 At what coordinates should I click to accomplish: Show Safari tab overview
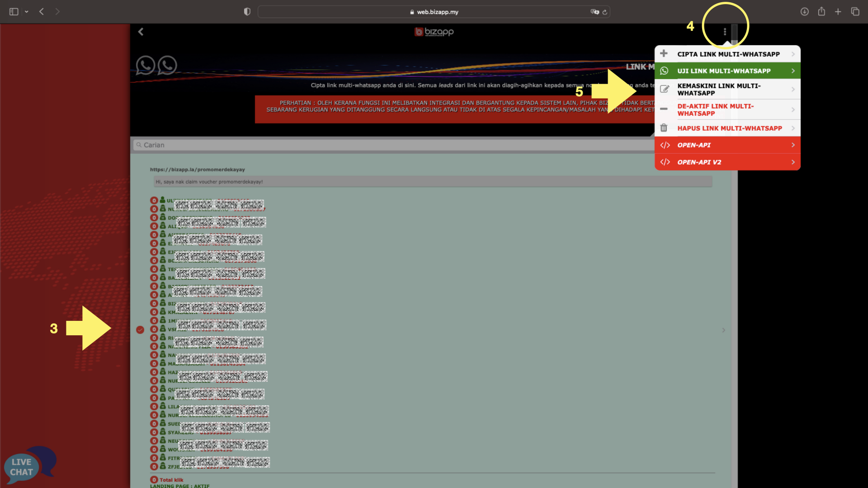click(x=855, y=12)
